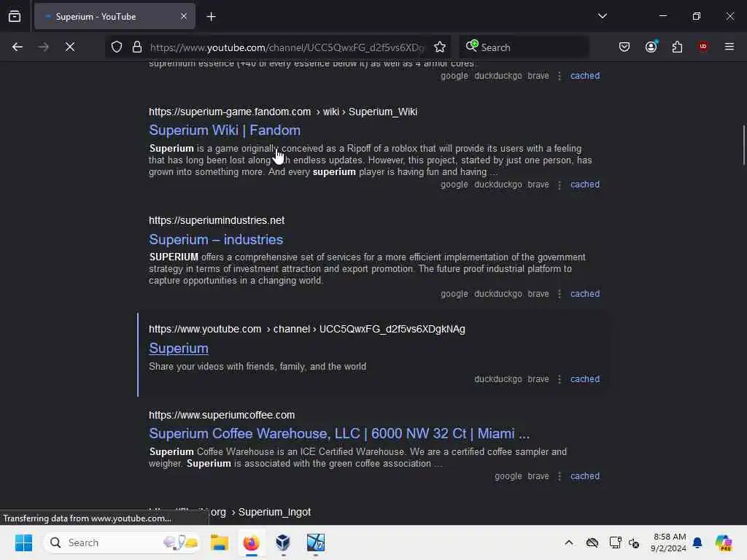Open the tracking protection shield
The image size is (747, 560).
click(x=117, y=47)
